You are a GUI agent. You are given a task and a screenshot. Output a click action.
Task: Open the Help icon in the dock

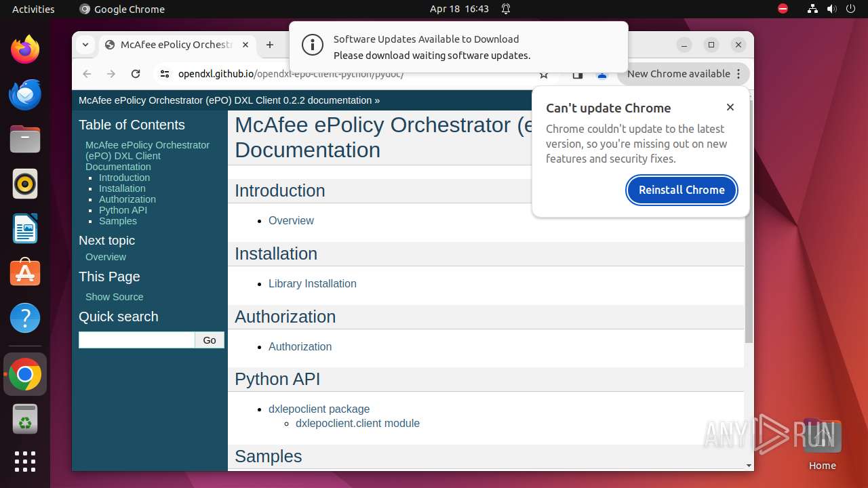point(25,318)
